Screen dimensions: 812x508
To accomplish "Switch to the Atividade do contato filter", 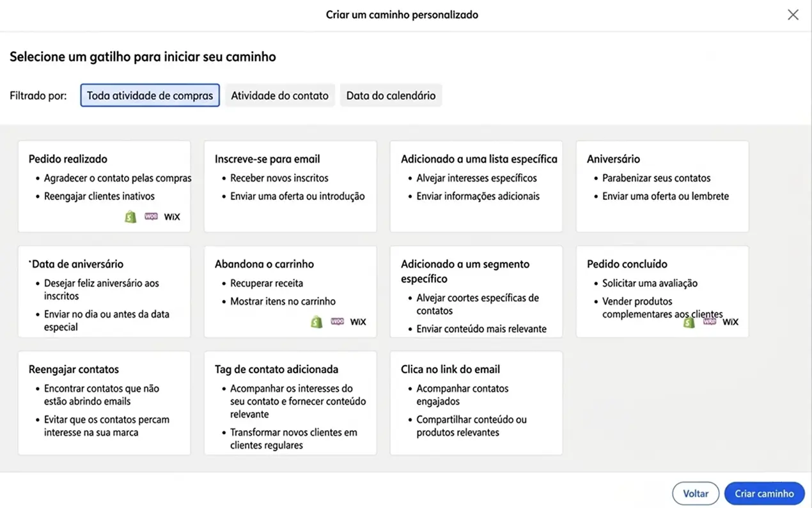I will point(279,95).
